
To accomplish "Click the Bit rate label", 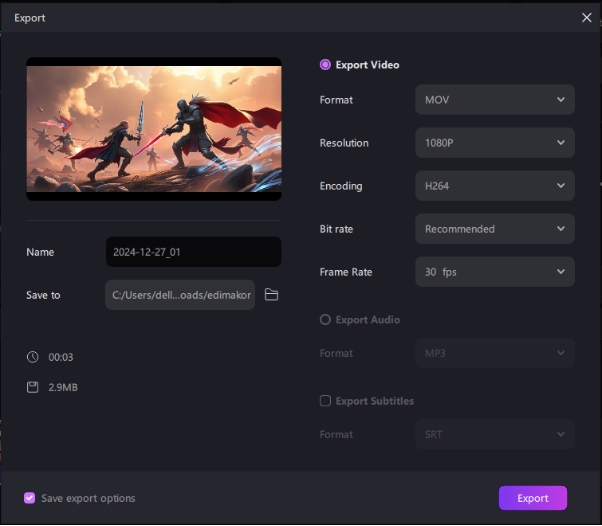I will (x=336, y=229).
